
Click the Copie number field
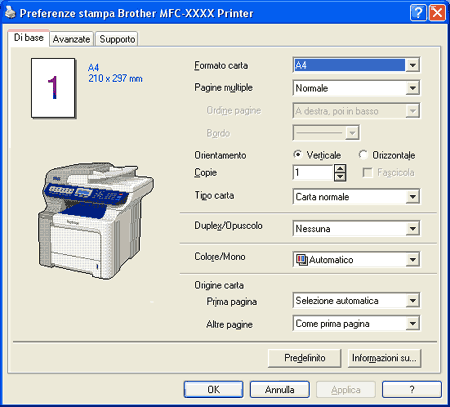(313, 173)
